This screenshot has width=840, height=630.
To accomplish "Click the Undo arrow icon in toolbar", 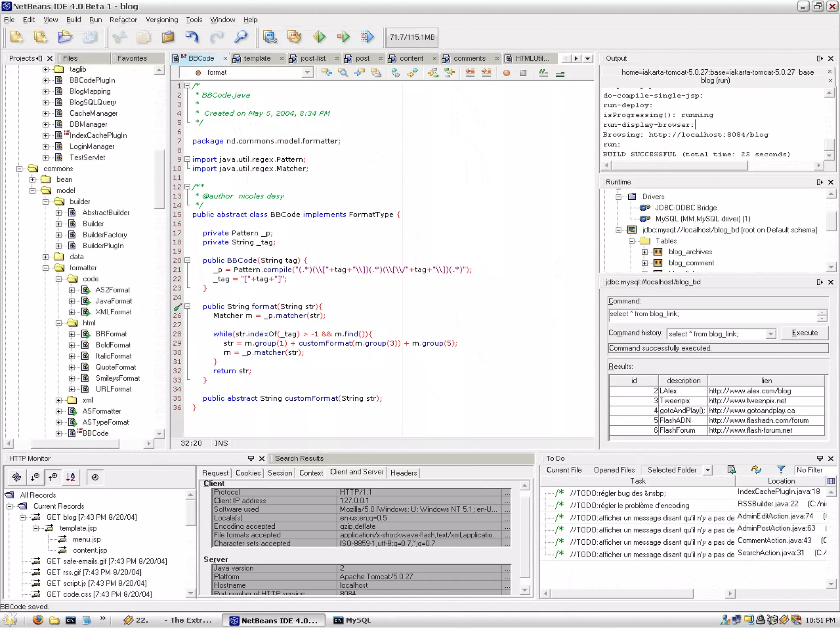I will click(192, 37).
